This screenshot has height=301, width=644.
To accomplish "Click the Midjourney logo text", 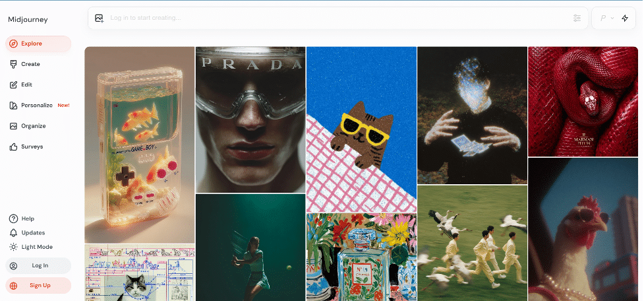I will point(28,19).
